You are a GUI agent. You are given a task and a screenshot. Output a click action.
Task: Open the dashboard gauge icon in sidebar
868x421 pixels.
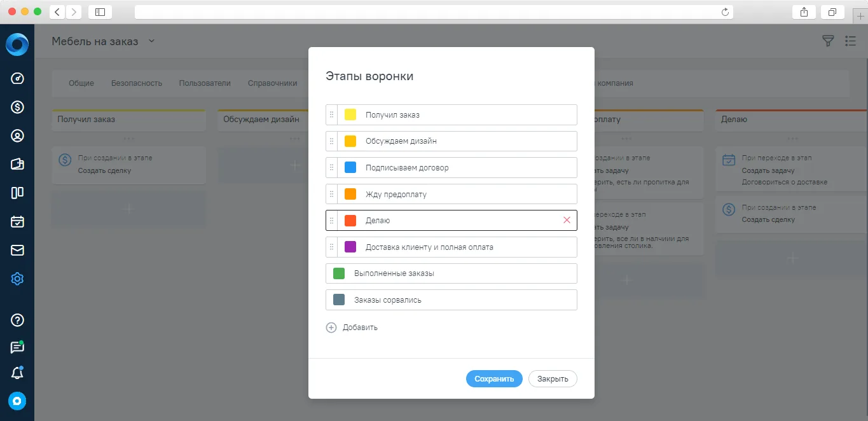coord(17,78)
